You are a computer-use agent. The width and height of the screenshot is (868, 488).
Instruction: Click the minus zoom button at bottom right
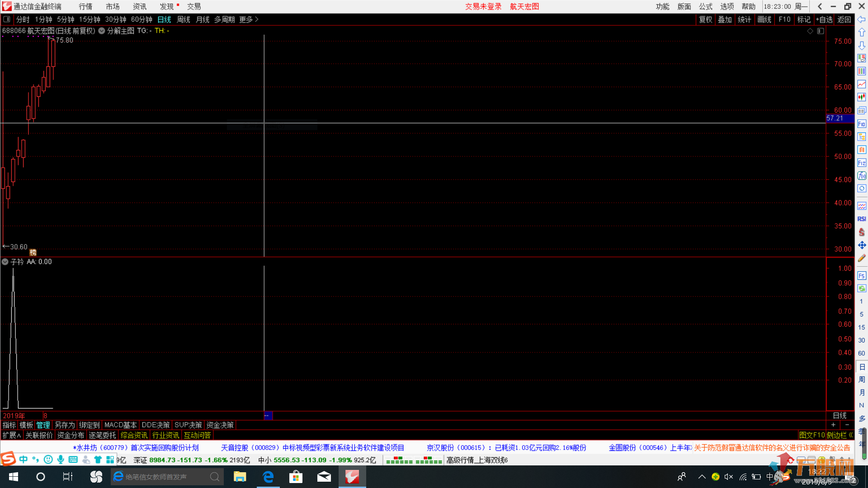(847, 425)
